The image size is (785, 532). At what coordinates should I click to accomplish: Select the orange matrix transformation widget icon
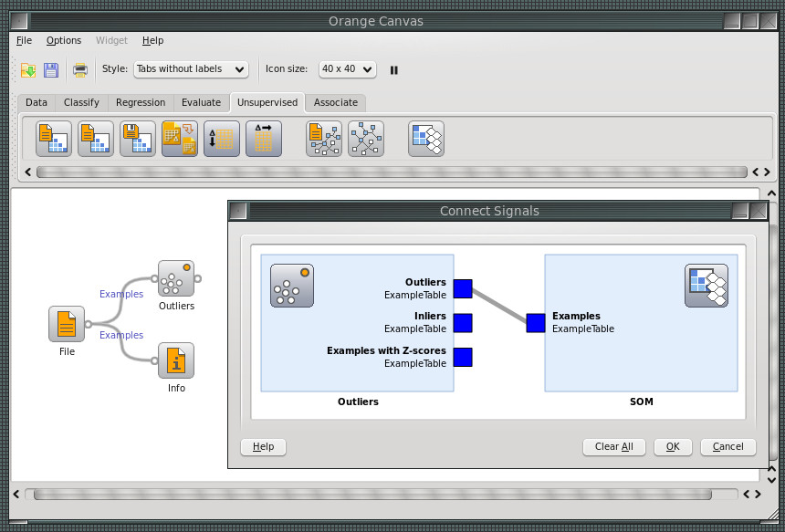click(x=180, y=139)
